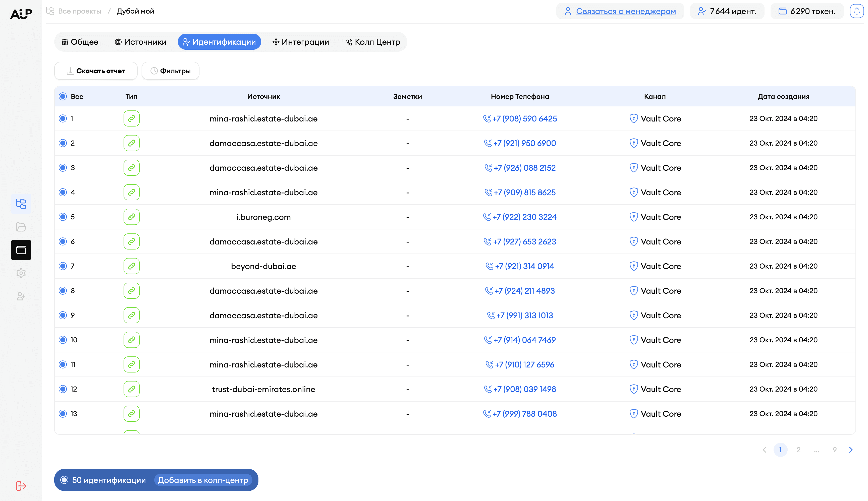
Task: Call phone number +7 (921) 314 0914
Action: click(x=524, y=266)
